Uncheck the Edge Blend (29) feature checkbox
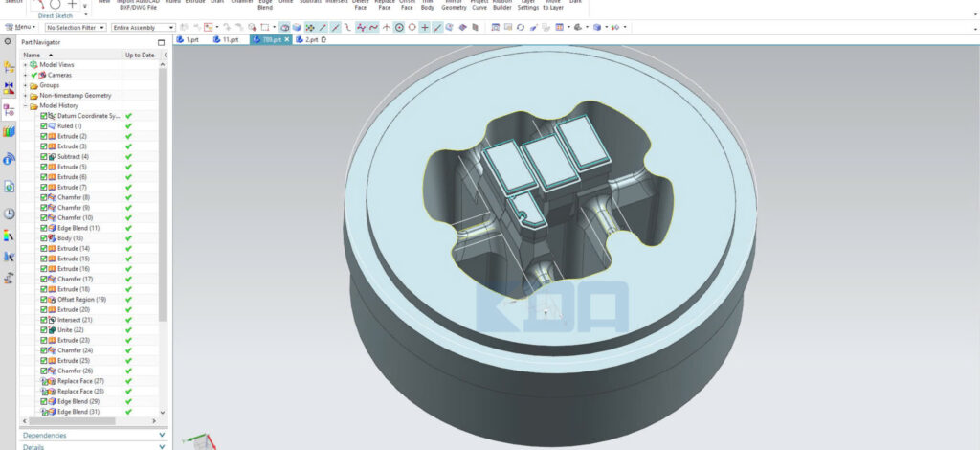The image size is (980, 450). pyautogui.click(x=44, y=401)
